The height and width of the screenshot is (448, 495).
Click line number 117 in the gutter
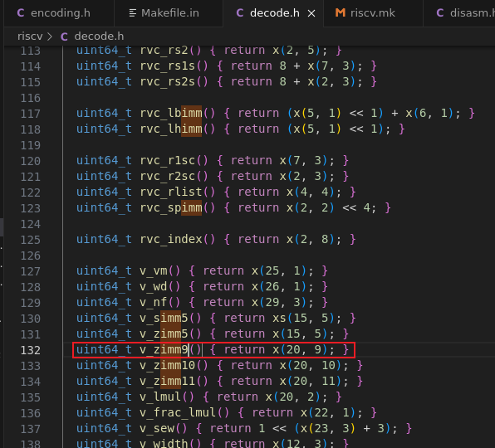point(30,114)
